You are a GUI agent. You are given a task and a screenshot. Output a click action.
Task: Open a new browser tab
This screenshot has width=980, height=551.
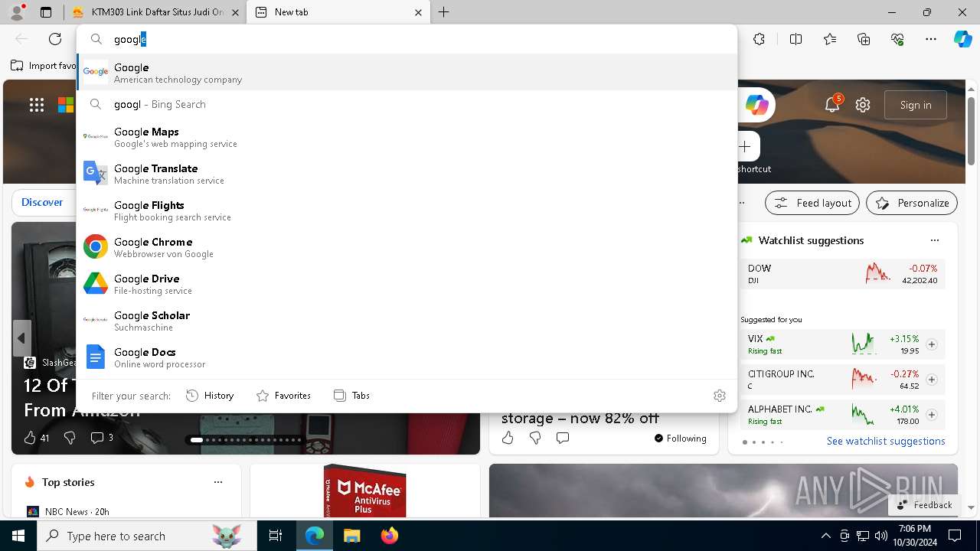pyautogui.click(x=444, y=12)
